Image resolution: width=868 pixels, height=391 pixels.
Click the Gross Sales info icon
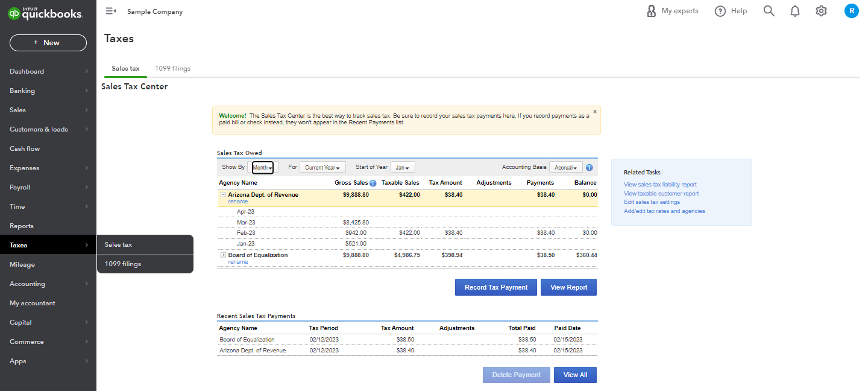373,183
